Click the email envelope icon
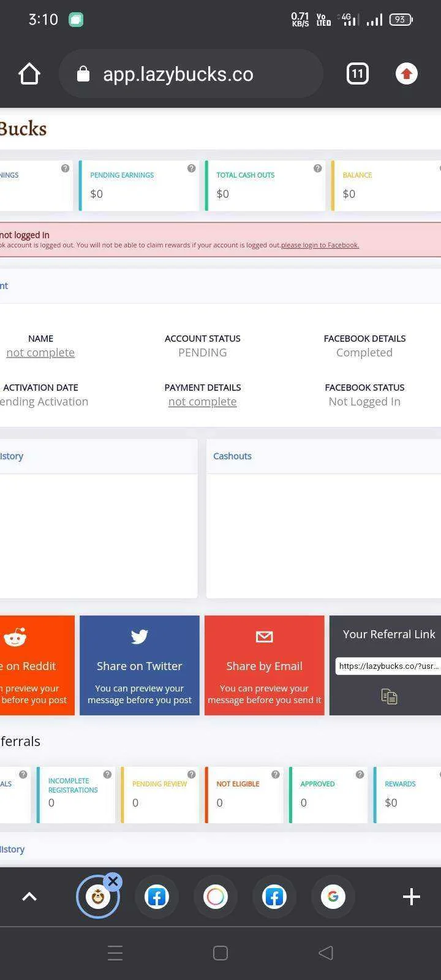 pyautogui.click(x=264, y=637)
